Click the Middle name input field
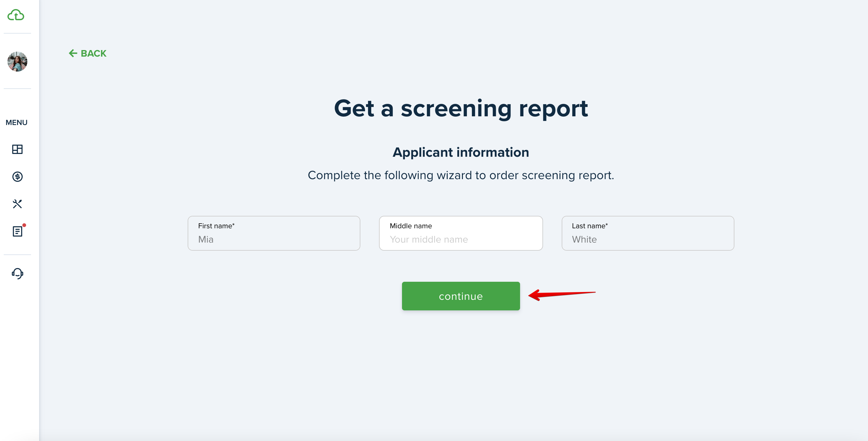This screenshot has width=868, height=441. [x=461, y=233]
